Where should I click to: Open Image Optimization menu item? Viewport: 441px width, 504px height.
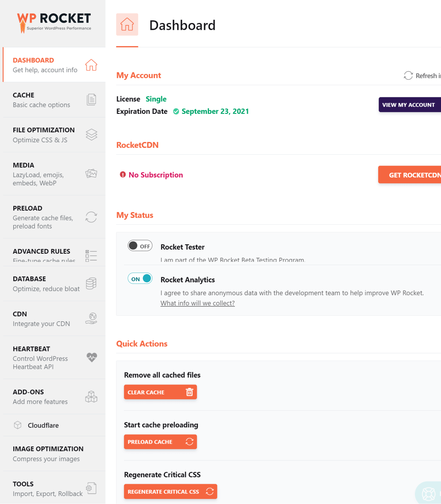point(54,454)
